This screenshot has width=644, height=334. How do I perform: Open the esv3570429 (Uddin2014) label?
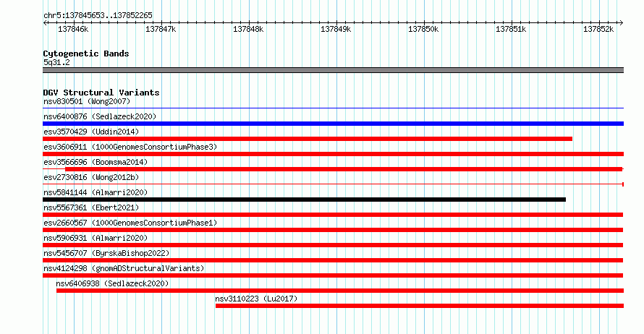[91, 132]
